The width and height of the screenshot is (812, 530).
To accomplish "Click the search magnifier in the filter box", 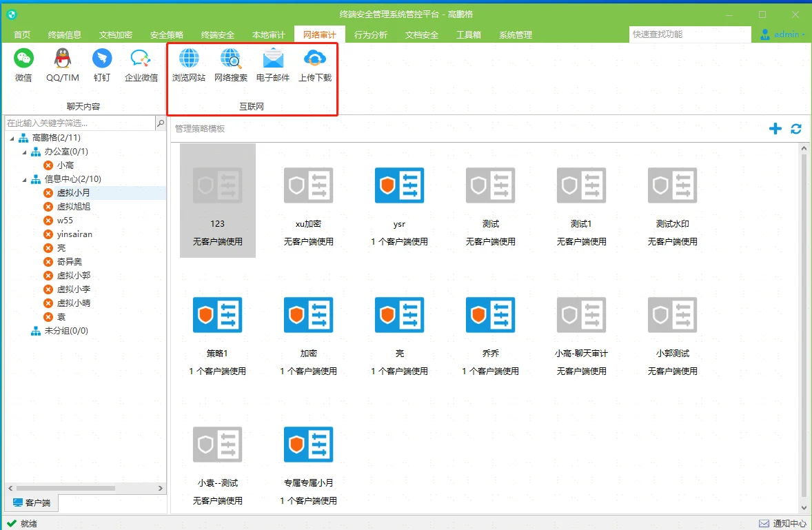I will [161, 123].
